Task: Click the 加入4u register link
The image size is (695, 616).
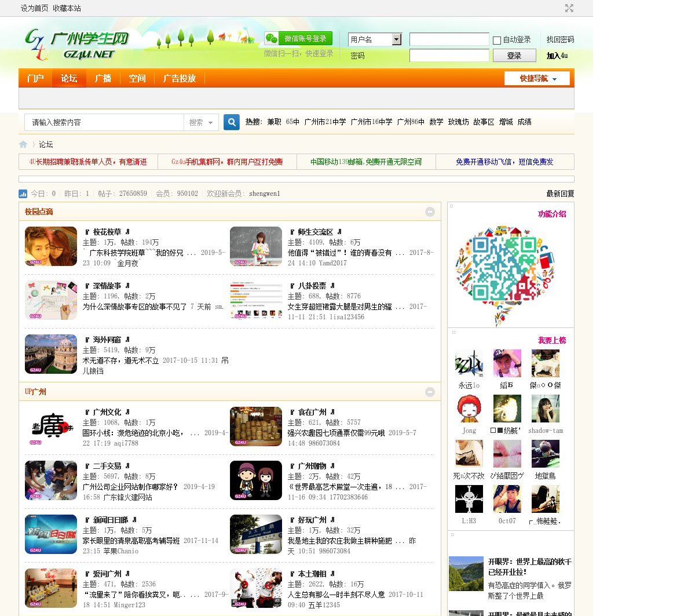Action: click(557, 56)
